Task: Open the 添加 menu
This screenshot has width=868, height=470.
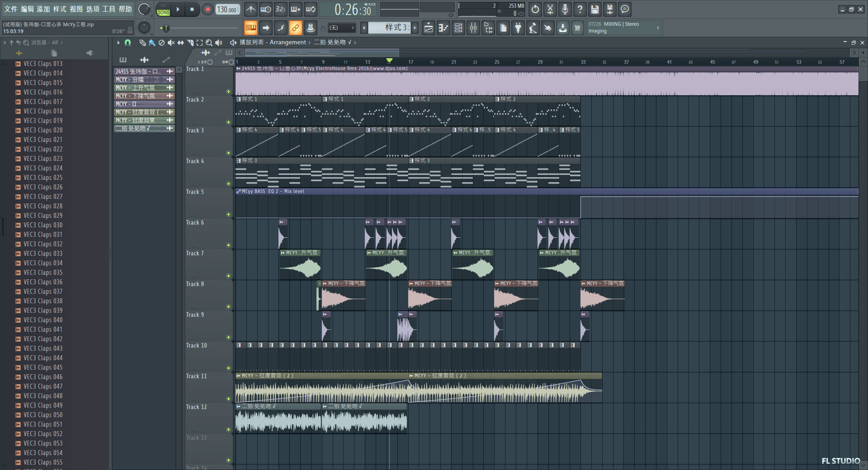Action: point(43,9)
